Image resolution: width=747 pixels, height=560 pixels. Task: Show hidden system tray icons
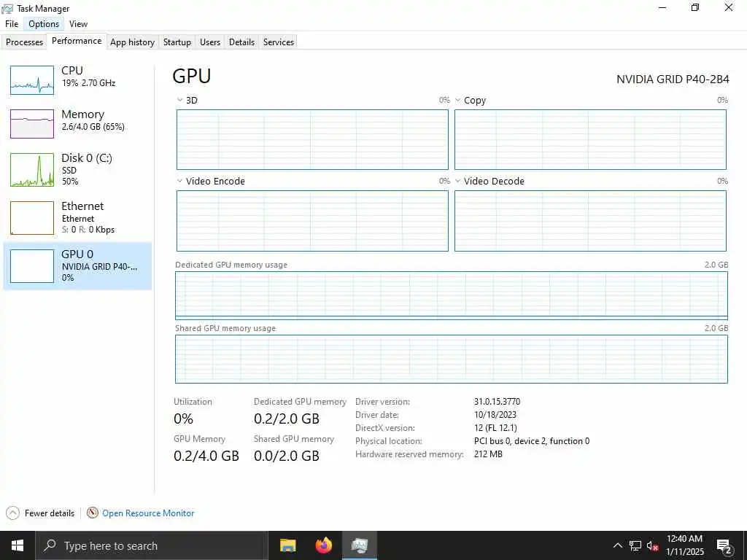pos(617,545)
